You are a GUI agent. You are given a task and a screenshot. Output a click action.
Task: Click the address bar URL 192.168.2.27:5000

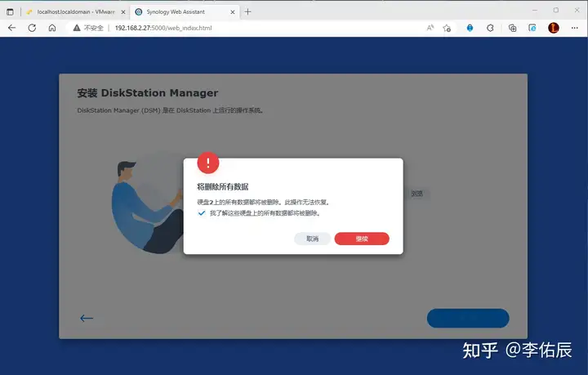(163, 28)
